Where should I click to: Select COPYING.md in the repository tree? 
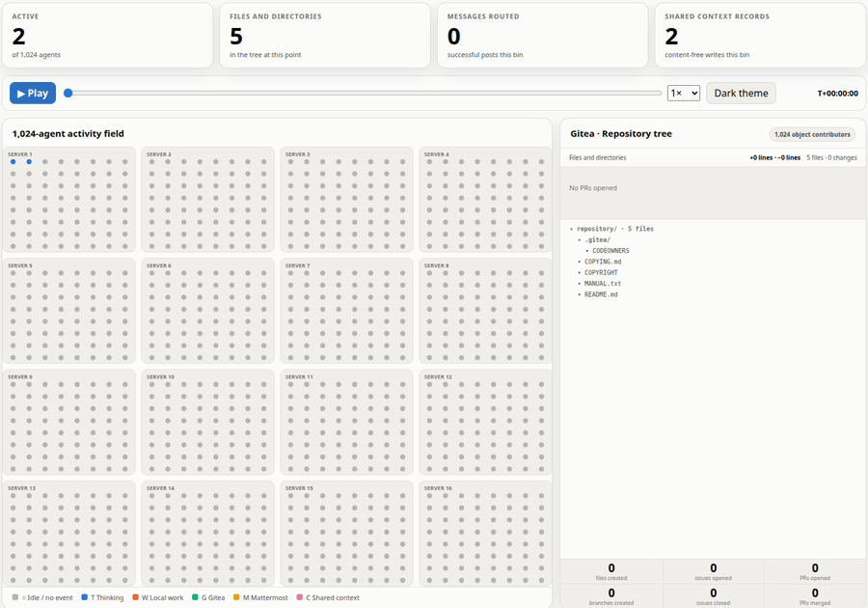tap(603, 262)
